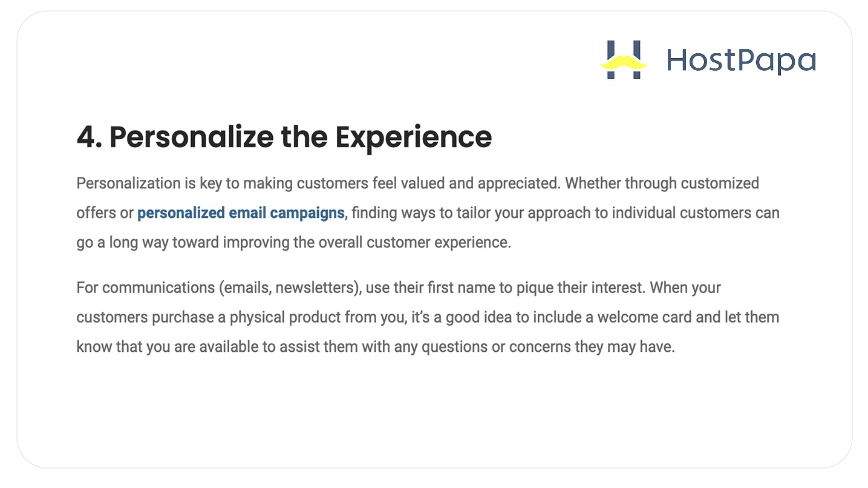Viewport: 868px width, 488px height.
Task: Click the HostPapa wordmark text
Action: [741, 61]
